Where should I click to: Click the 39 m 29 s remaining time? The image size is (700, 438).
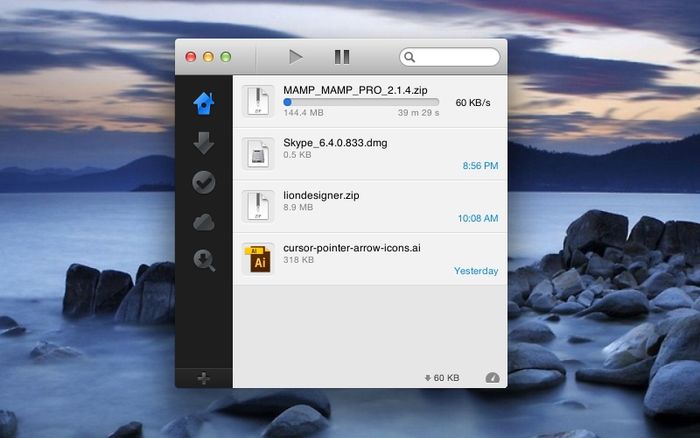pyautogui.click(x=418, y=113)
